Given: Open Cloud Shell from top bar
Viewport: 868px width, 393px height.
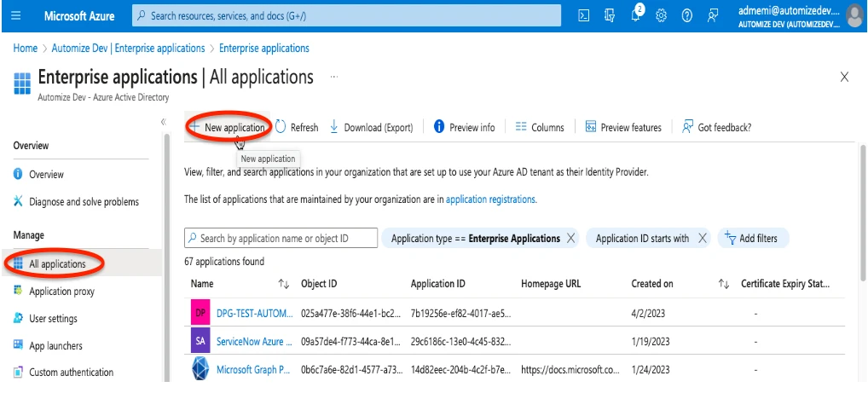Looking at the screenshot, I should click(584, 15).
